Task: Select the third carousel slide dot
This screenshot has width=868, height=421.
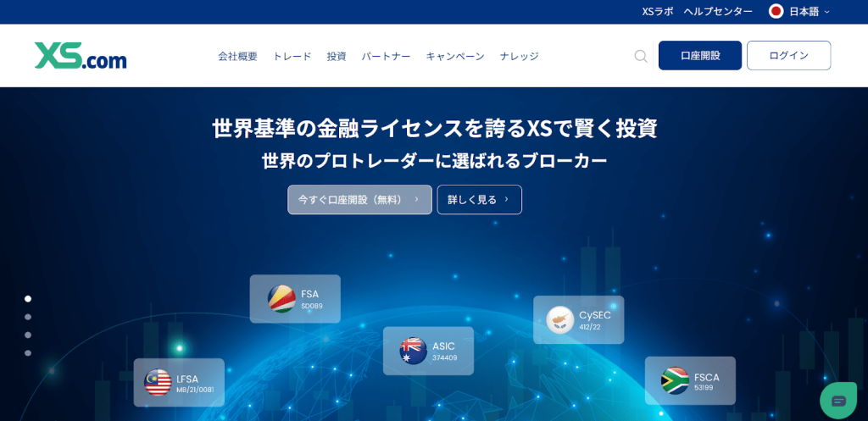Action: pyautogui.click(x=28, y=335)
